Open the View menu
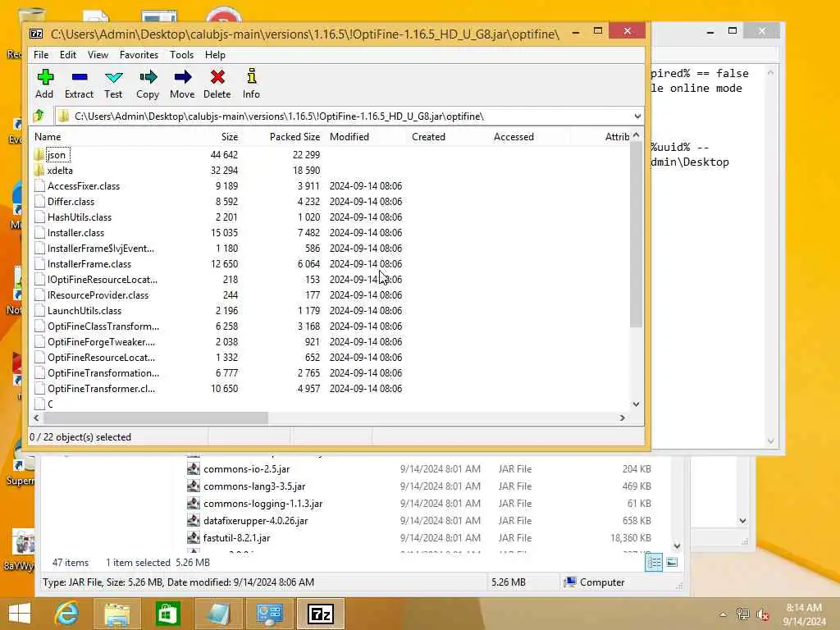 (x=98, y=55)
